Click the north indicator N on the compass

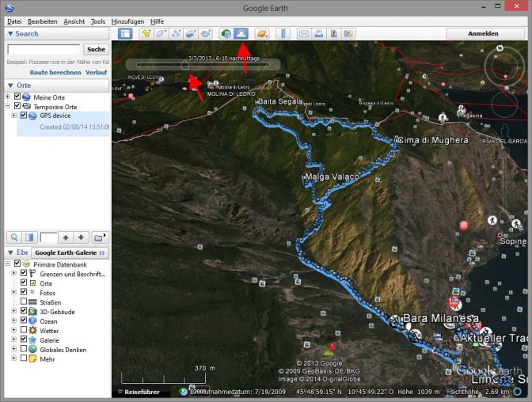click(500, 48)
